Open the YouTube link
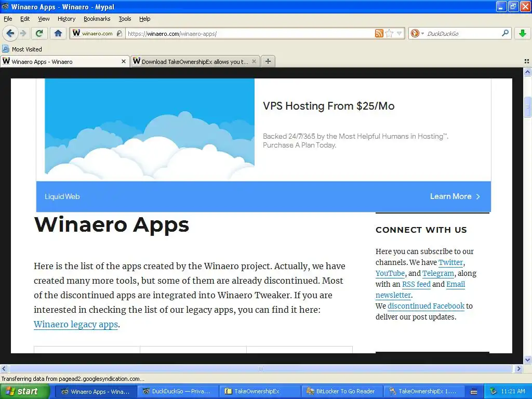Screen dimensions: 532x399 (x=390, y=273)
